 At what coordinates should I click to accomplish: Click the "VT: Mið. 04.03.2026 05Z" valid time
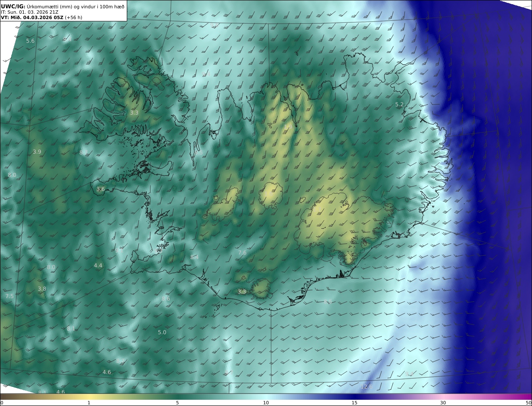click(32, 18)
